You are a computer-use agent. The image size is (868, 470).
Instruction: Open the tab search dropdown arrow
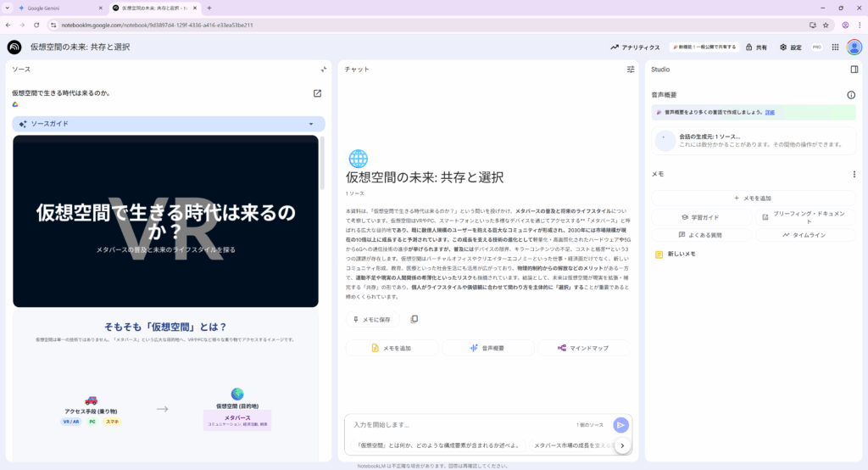point(7,8)
